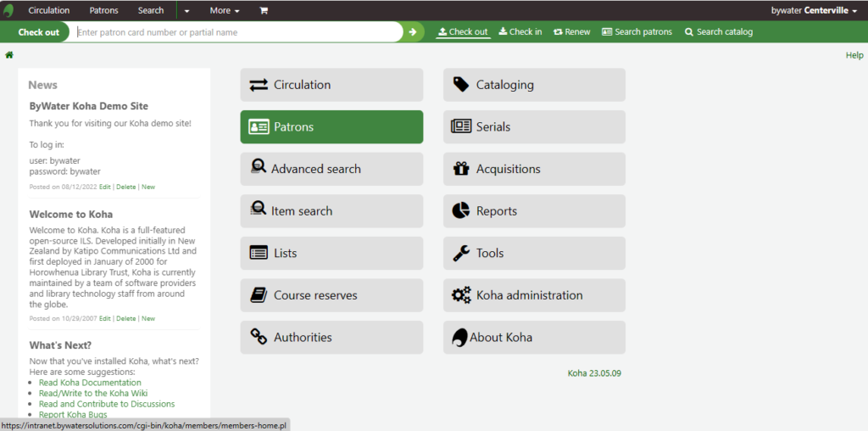Submit checkout with green arrow button

413,32
